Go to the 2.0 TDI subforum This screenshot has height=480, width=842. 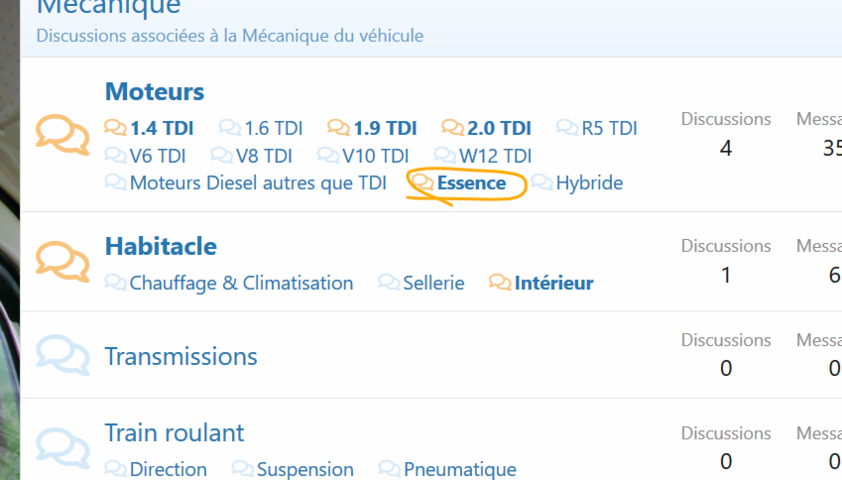click(x=498, y=128)
